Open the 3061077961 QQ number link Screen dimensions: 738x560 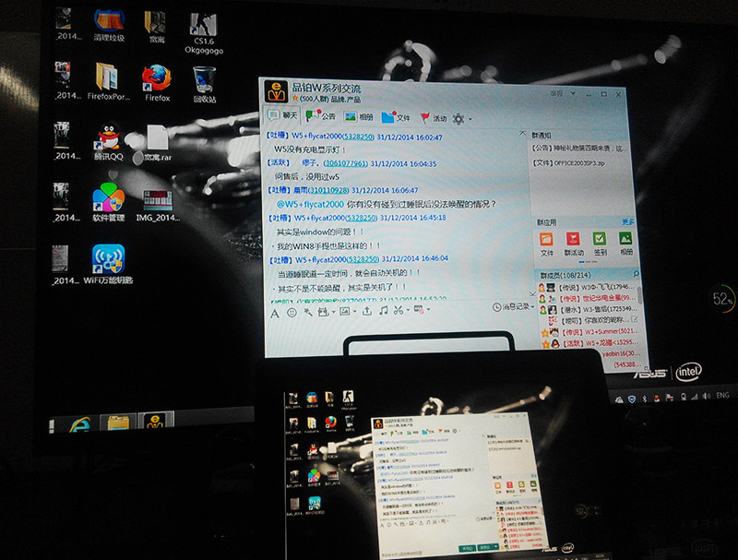[345, 163]
